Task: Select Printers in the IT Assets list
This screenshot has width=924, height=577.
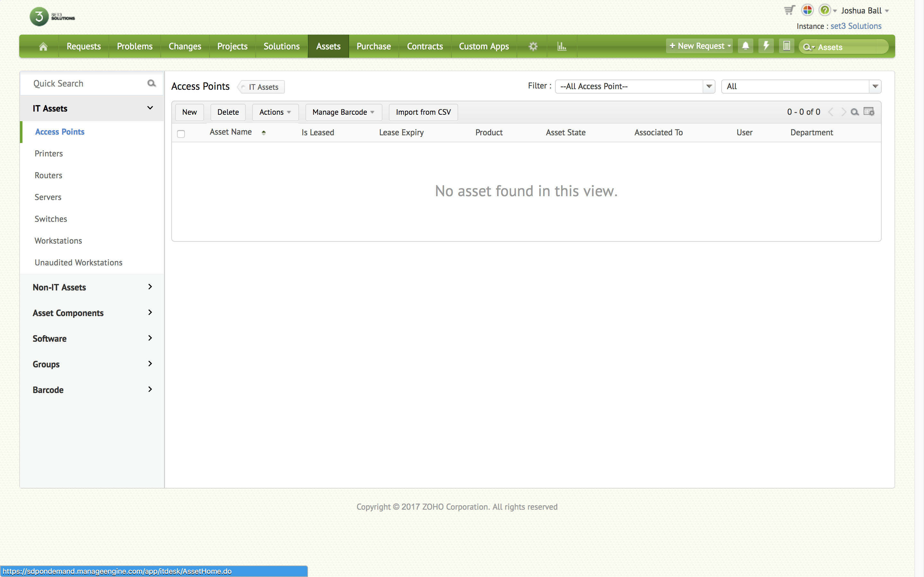Action: click(48, 154)
